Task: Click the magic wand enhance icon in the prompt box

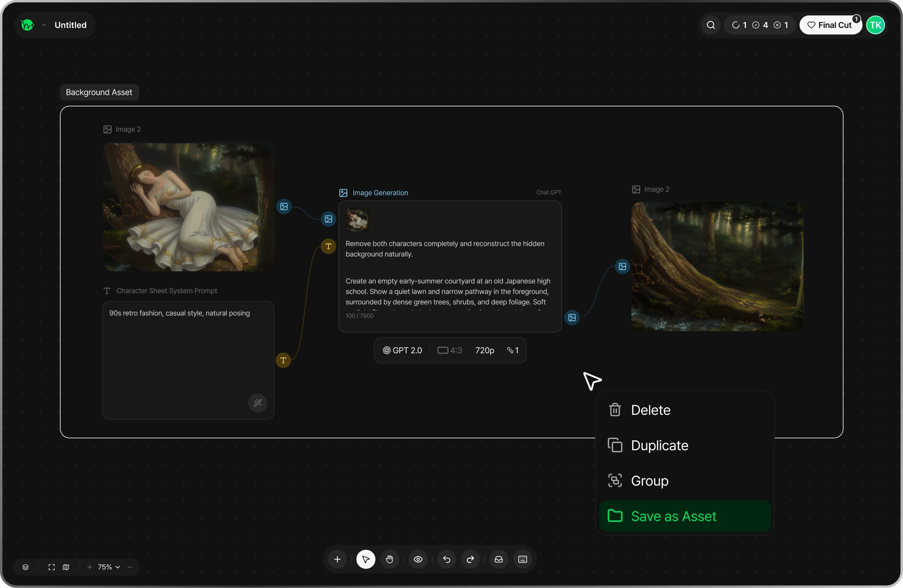Action: 258,402
